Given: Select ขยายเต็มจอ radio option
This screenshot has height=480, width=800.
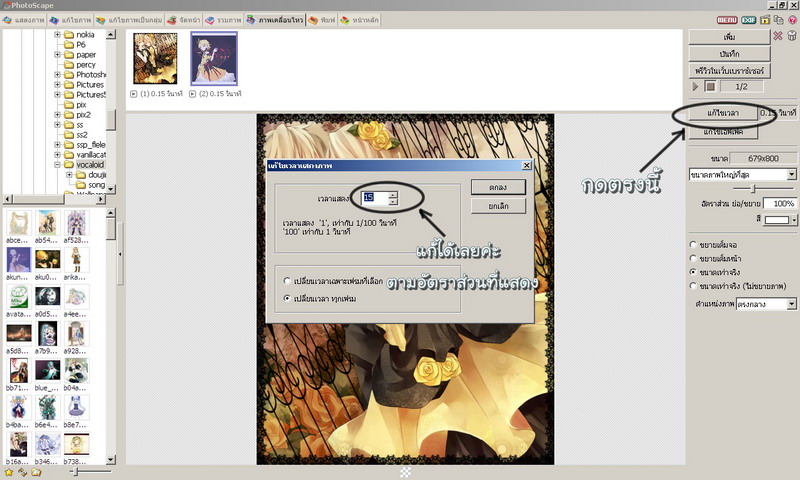Looking at the screenshot, I should click(x=693, y=245).
